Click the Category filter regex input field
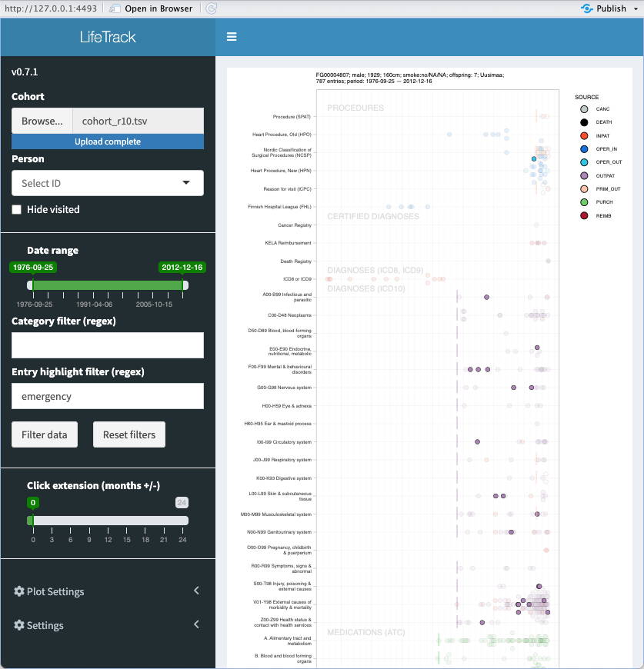This screenshot has width=644, height=669. [108, 345]
